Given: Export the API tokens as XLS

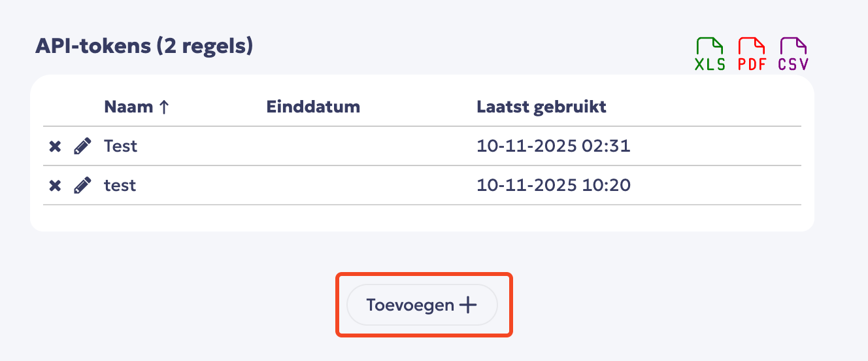Looking at the screenshot, I should [710, 54].
